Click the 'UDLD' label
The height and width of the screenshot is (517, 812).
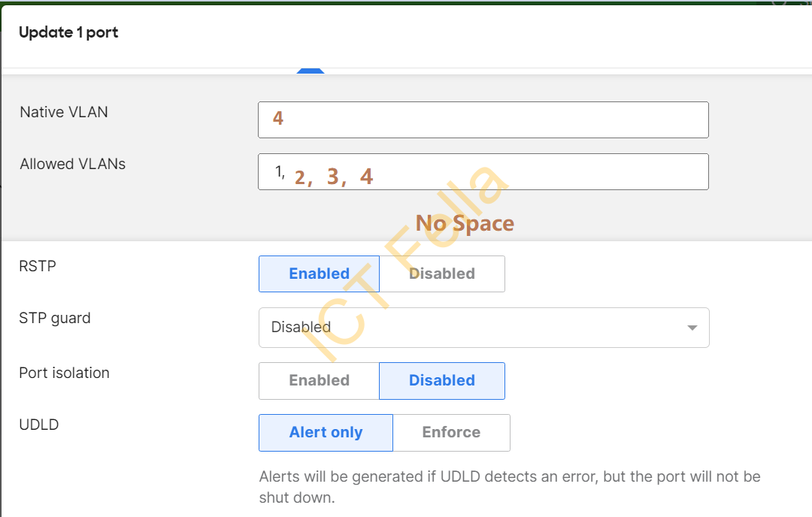point(39,425)
